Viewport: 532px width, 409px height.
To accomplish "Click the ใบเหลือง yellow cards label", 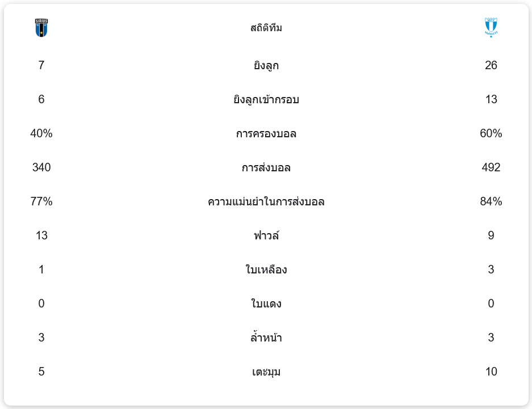I will [266, 270].
